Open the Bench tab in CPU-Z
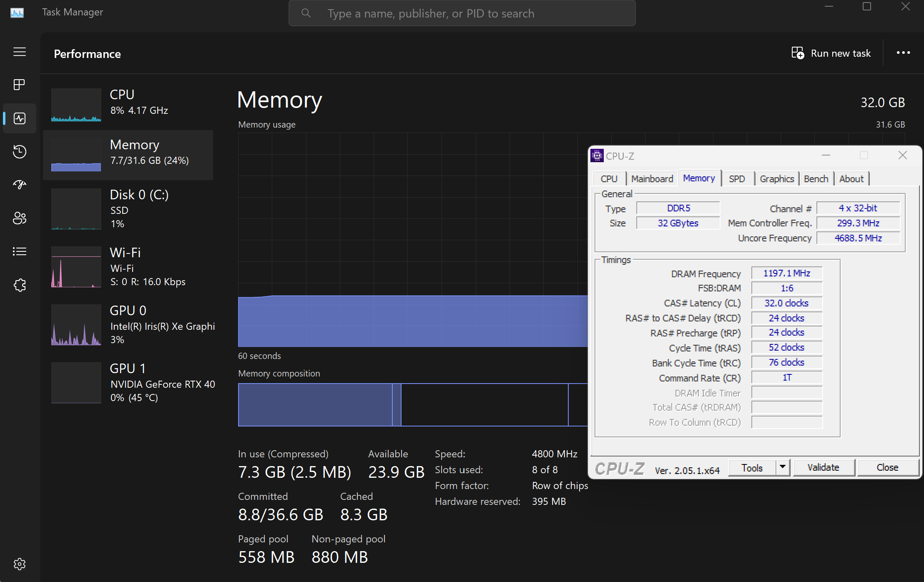Screen dimensions: 924x582 point(816,179)
